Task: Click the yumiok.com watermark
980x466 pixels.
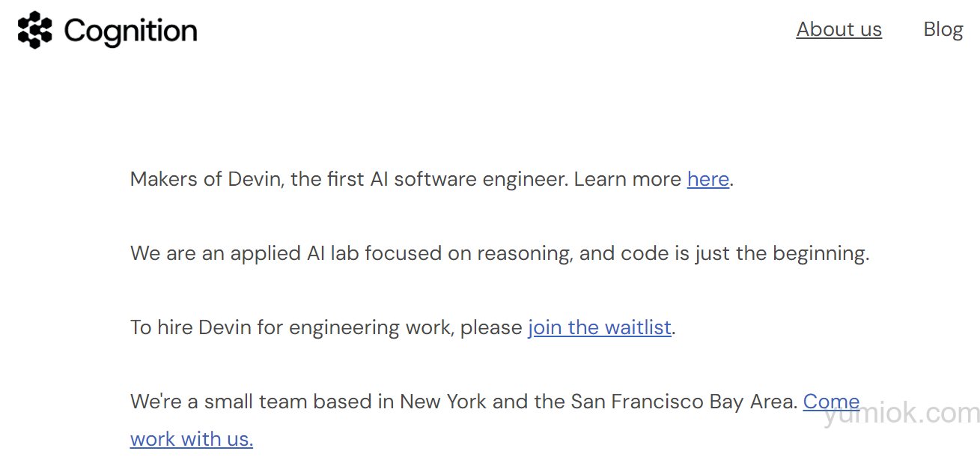Action: (901, 414)
